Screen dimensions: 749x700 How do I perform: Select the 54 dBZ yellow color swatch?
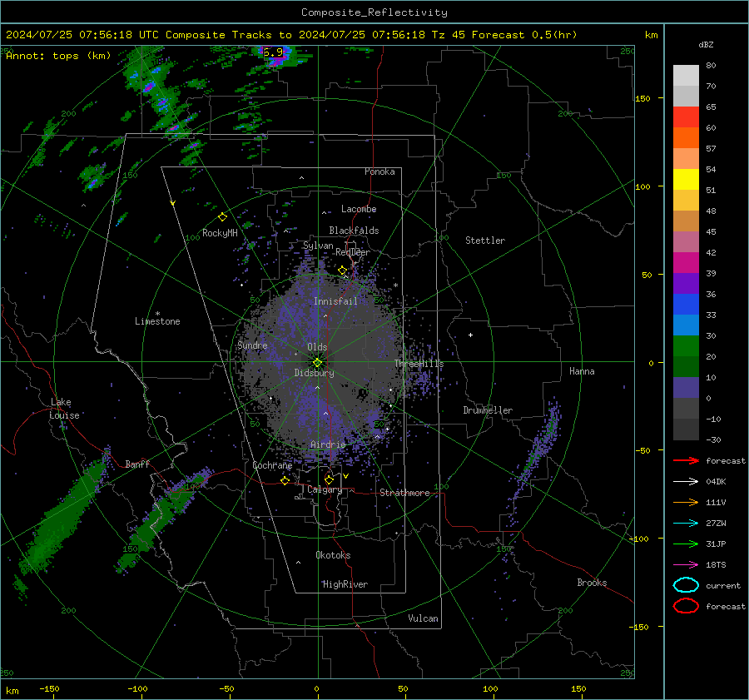[686, 179]
